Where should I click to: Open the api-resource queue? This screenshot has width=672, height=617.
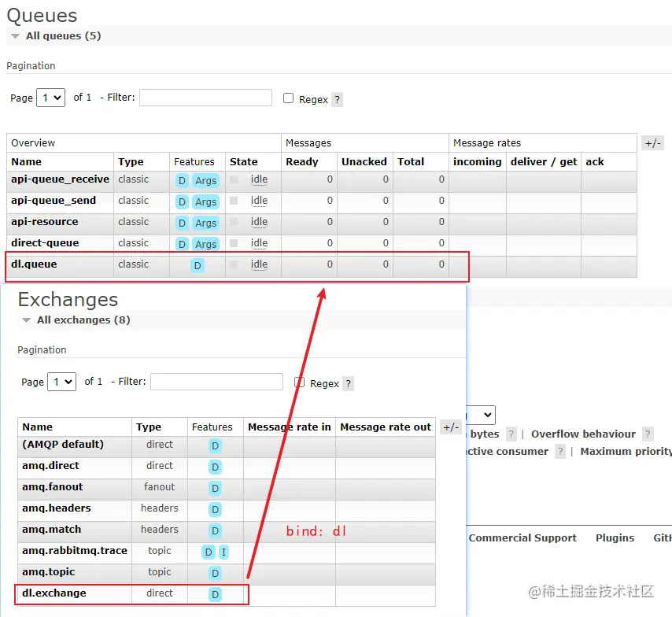click(45, 222)
